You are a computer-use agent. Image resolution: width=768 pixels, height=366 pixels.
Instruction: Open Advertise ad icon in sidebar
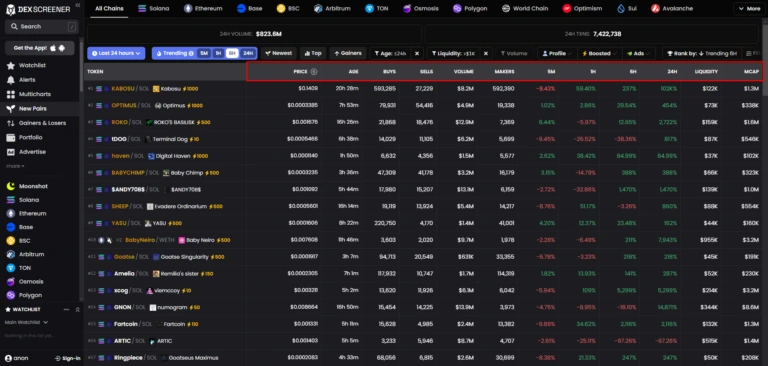[10, 152]
